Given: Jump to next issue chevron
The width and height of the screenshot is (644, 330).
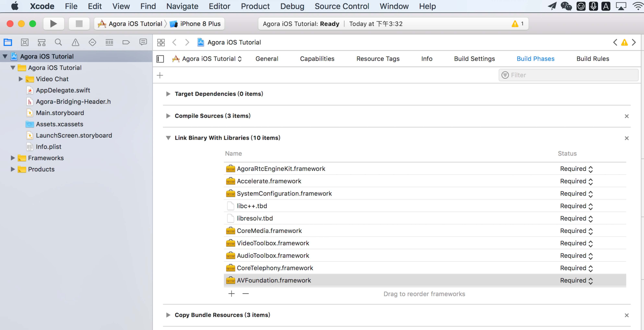Looking at the screenshot, I should [x=634, y=42].
